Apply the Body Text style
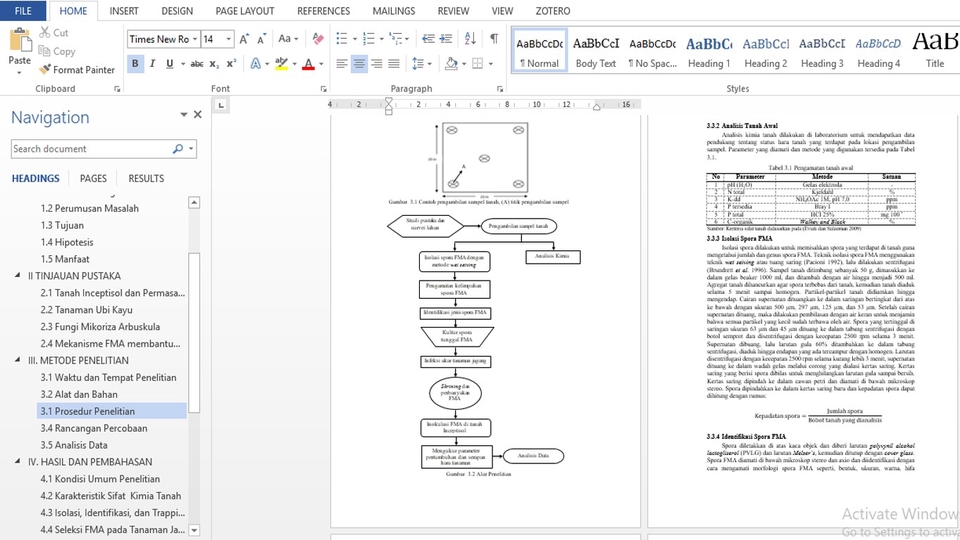960x540 pixels. (x=596, y=52)
